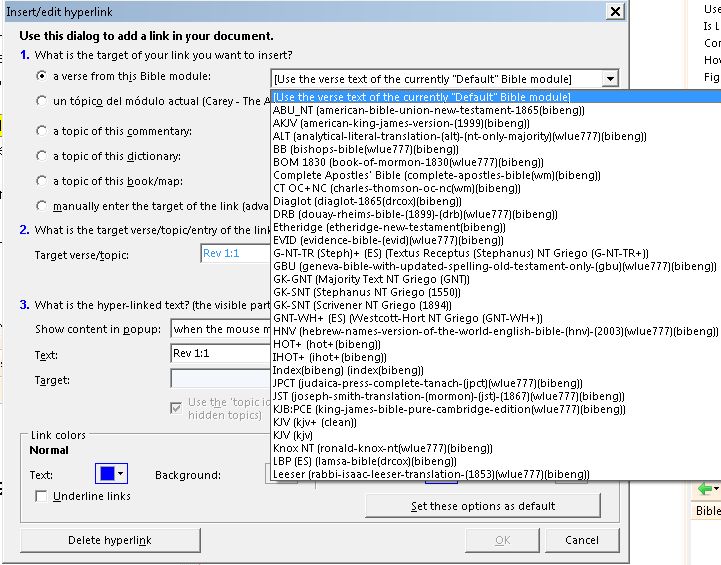Choose HOT+ (hot+(bibeng)) entry
This screenshot has height=565, width=721.
[497, 344]
